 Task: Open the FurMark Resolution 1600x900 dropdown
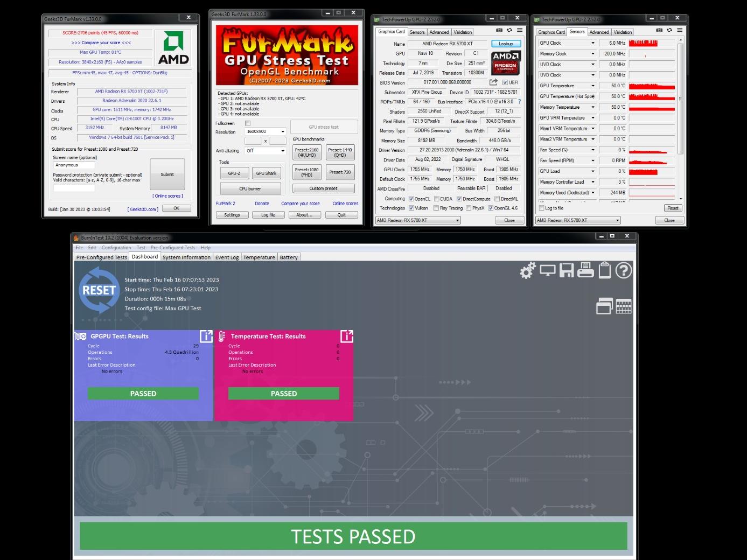coord(266,131)
